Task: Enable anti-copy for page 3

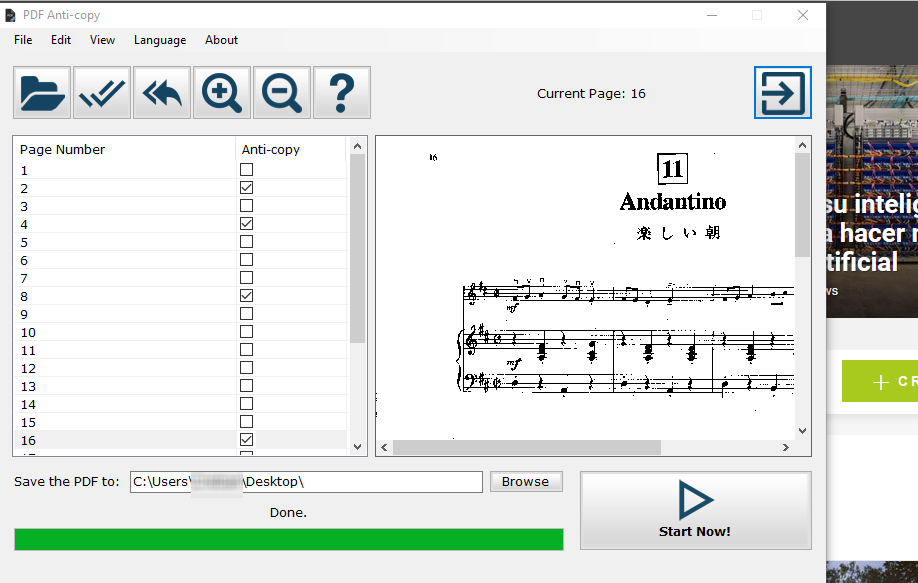Action: tap(246, 206)
